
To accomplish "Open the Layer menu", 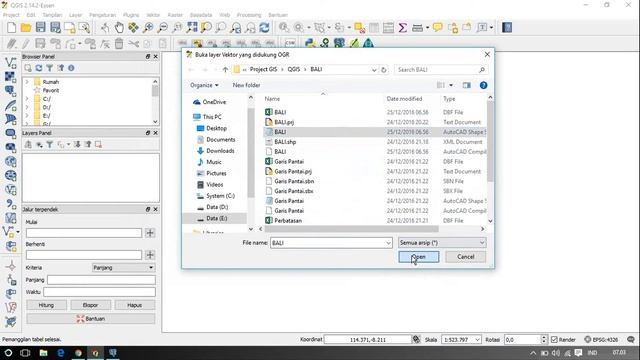I will pos(75,15).
